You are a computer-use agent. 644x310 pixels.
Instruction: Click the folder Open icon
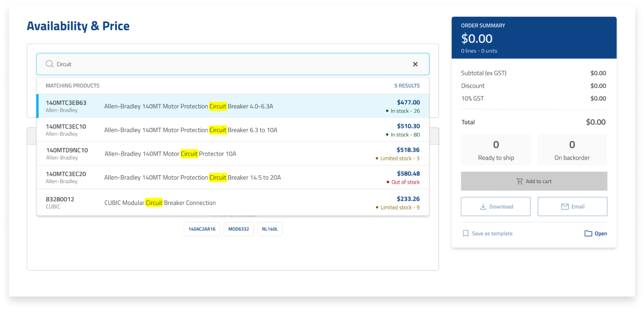click(588, 234)
